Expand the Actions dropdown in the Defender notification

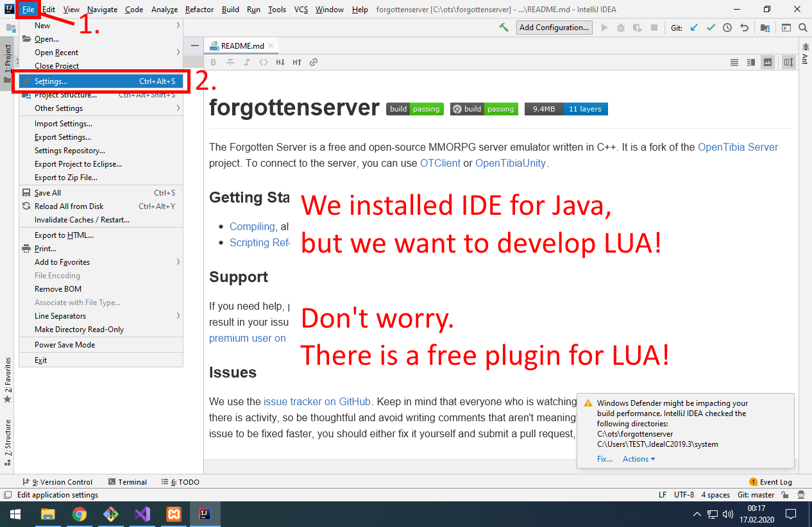click(638, 459)
